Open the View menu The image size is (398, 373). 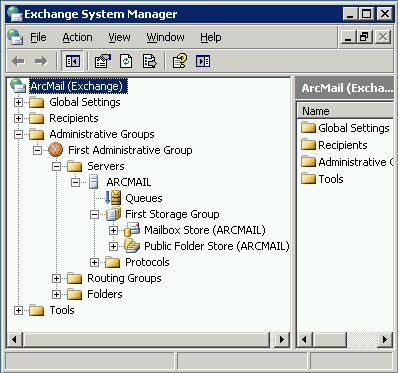point(119,37)
